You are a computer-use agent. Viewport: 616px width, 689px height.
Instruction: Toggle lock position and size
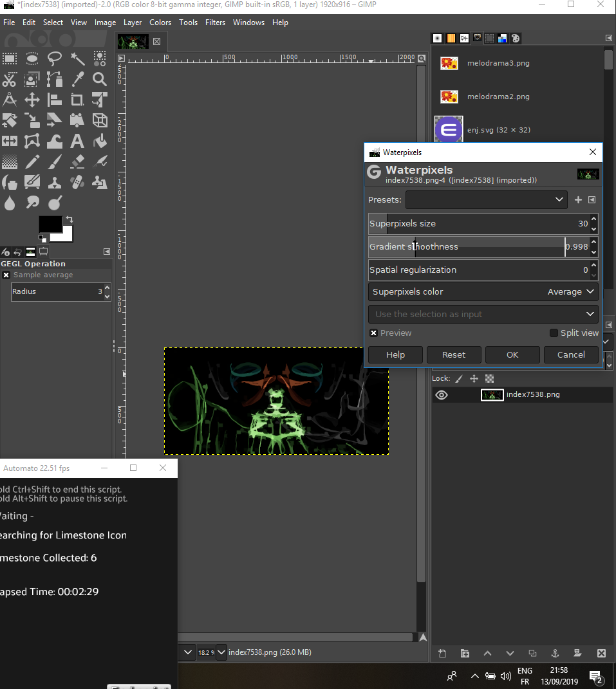[474, 378]
